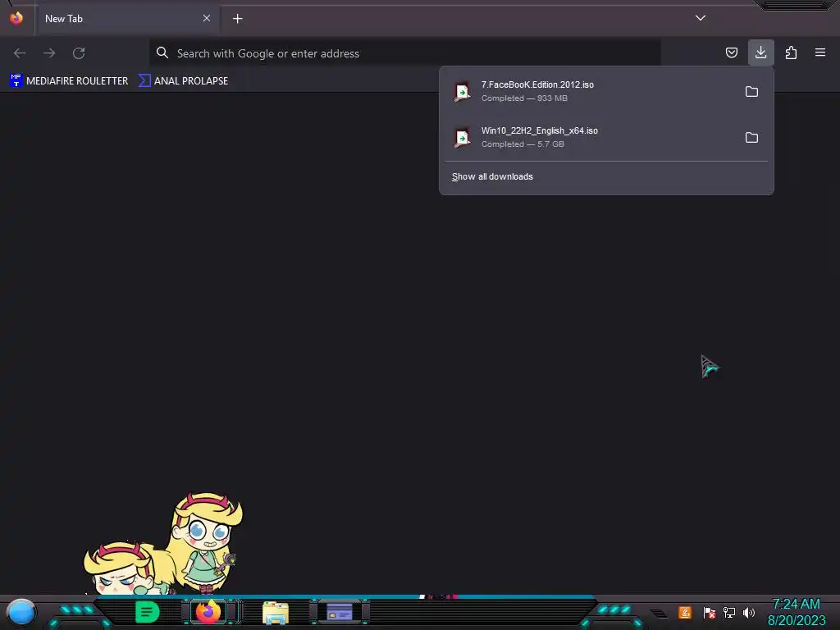Open the Extensions puzzle-piece icon
The width and height of the screenshot is (840, 630).
(x=791, y=52)
